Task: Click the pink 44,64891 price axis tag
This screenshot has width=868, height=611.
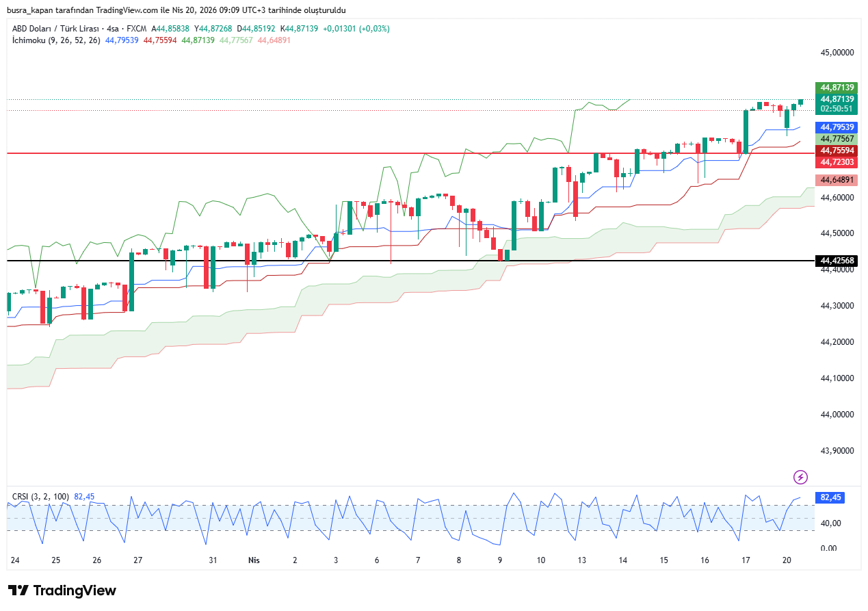Action: coord(837,180)
